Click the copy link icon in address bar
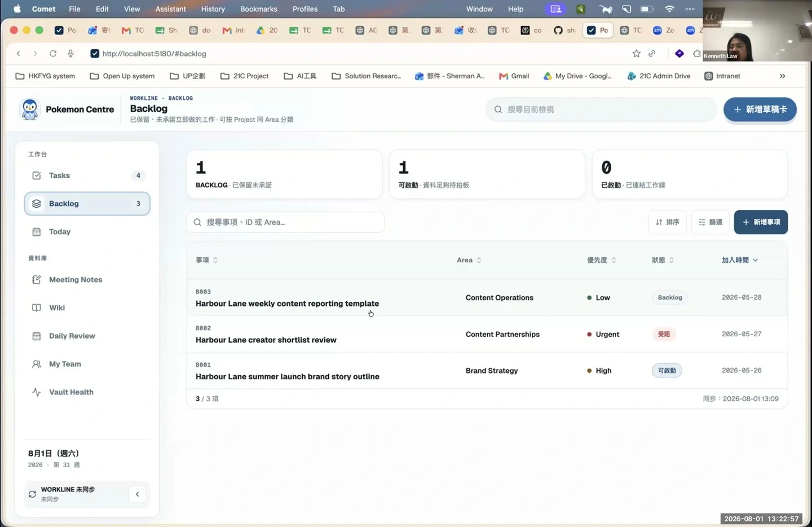 (652, 54)
